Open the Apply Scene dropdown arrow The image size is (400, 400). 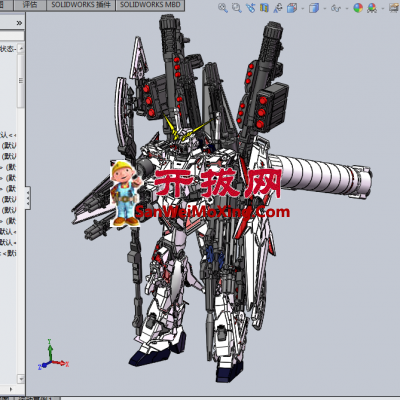pyautogui.click(x=383, y=8)
